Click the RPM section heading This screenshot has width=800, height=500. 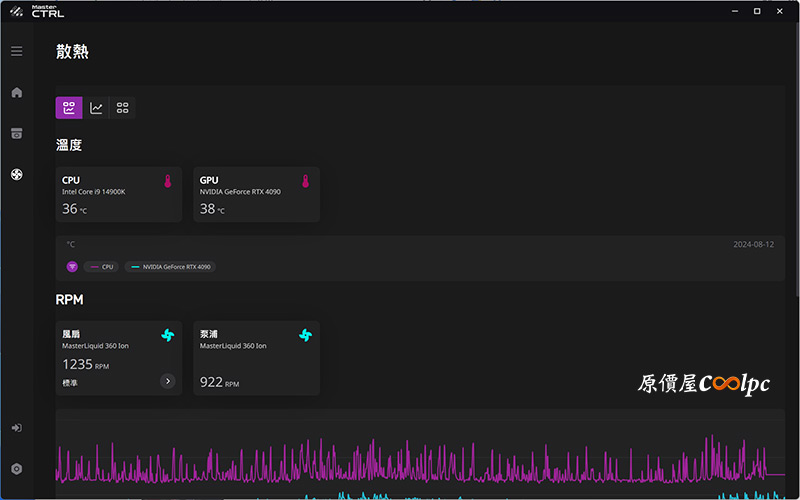(x=69, y=299)
